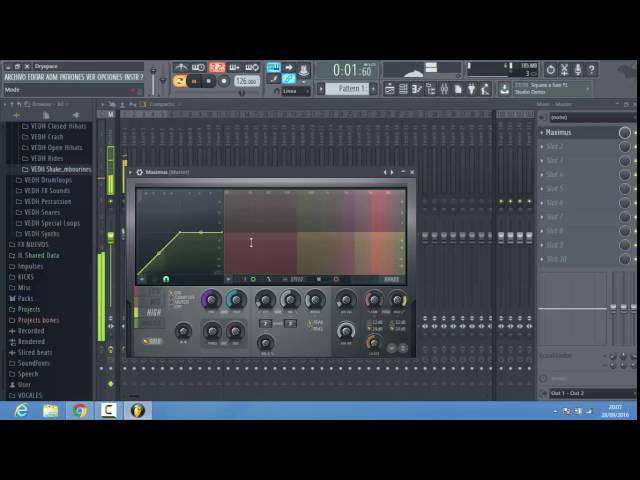Image resolution: width=640 pixels, height=480 pixels.
Task: Open the 'Out 1 - Out 2' output dropdown
Action: (592, 393)
